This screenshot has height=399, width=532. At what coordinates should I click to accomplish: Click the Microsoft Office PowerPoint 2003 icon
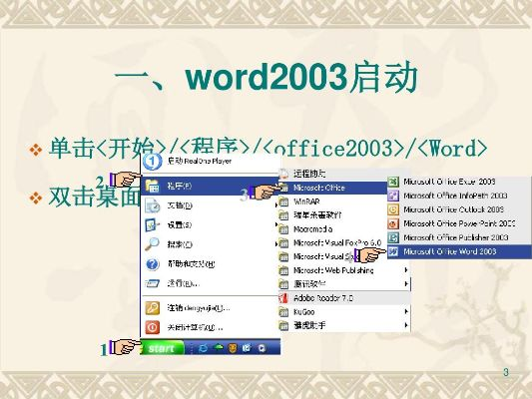pyautogui.click(x=393, y=223)
